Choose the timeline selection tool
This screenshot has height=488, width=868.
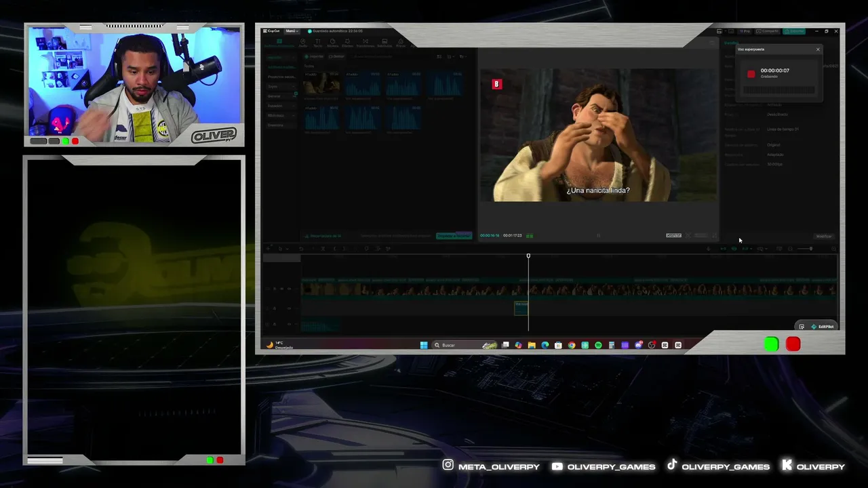tap(279, 249)
